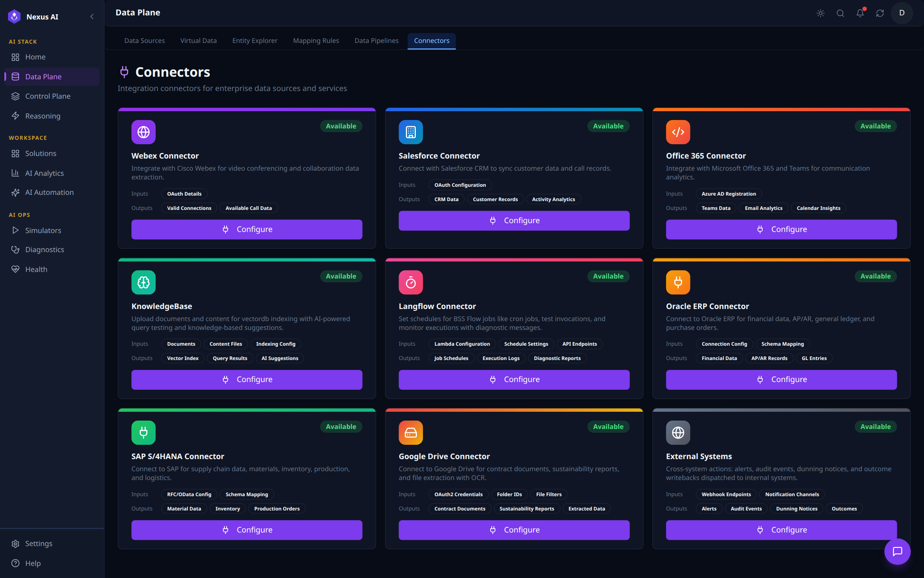Click the Salesforce Connector title

tap(439, 156)
